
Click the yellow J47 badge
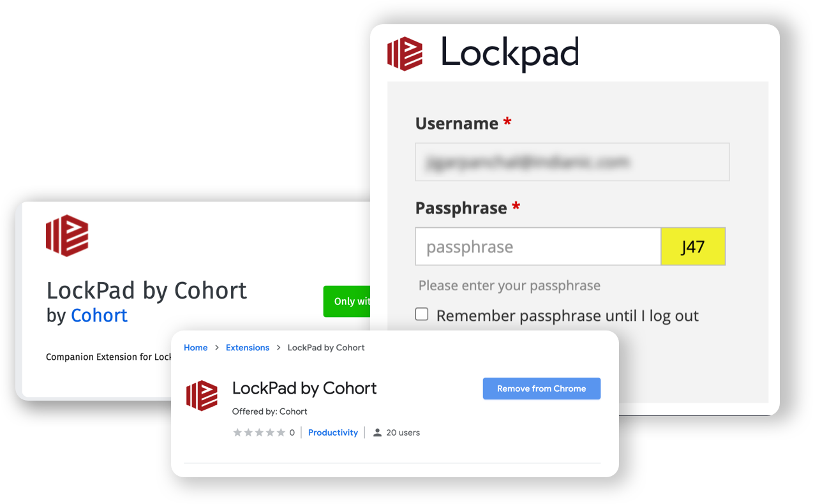click(x=693, y=246)
